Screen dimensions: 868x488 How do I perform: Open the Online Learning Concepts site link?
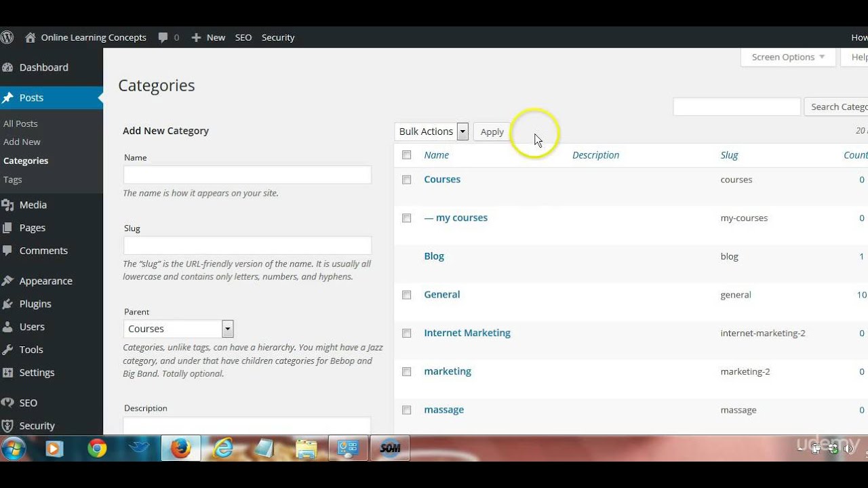[94, 37]
